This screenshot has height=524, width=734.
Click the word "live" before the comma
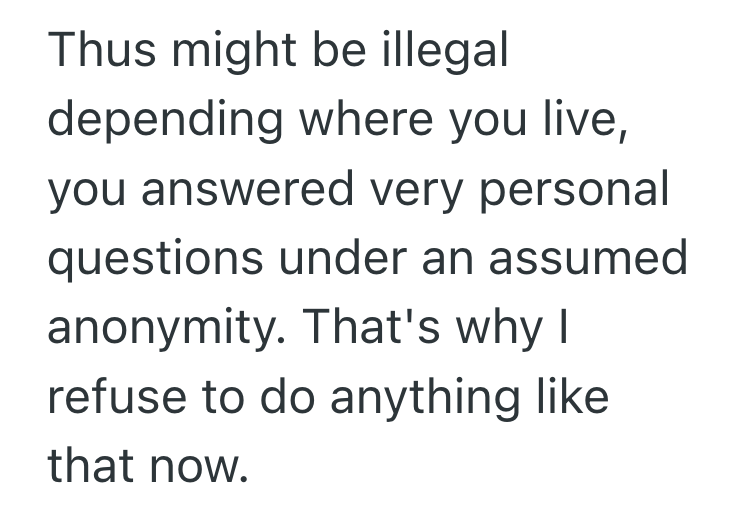(x=584, y=121)
